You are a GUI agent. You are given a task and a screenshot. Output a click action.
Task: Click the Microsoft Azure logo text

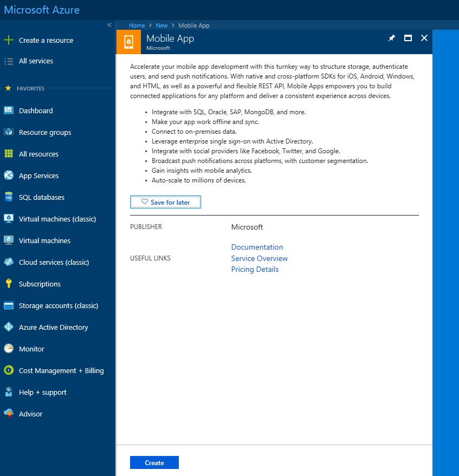click(x=42, y=10)
